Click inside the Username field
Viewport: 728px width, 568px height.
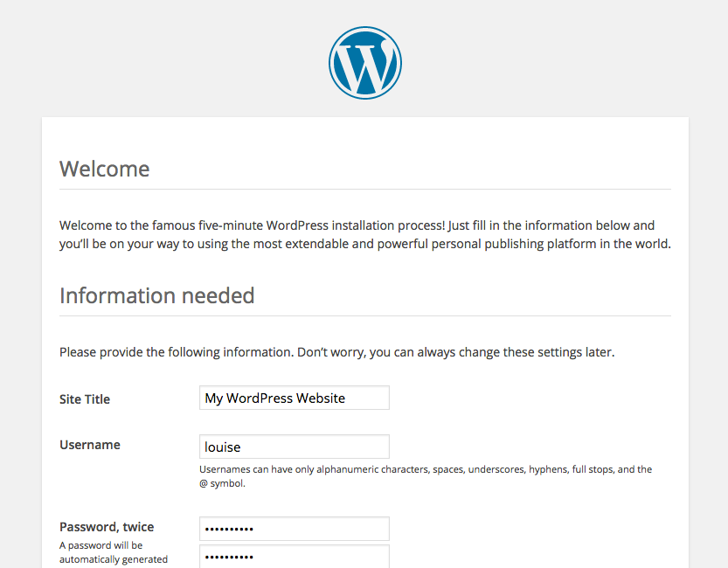pyautogui.click(x=294, y=447)
